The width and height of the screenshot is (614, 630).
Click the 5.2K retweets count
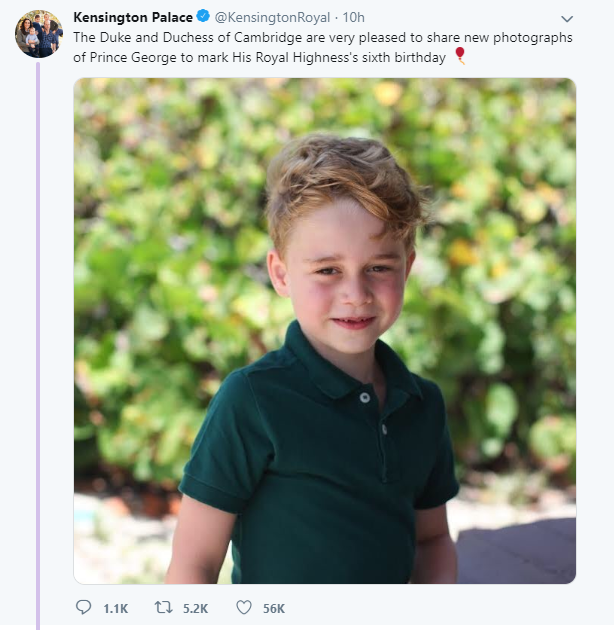pyautogui.click(x=195, y=609)
